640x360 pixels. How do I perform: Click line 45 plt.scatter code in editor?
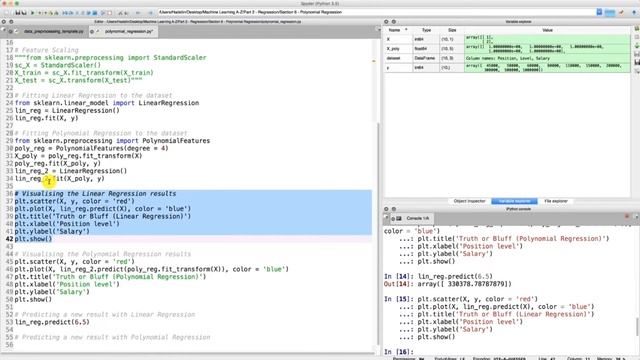click(75, 262)
